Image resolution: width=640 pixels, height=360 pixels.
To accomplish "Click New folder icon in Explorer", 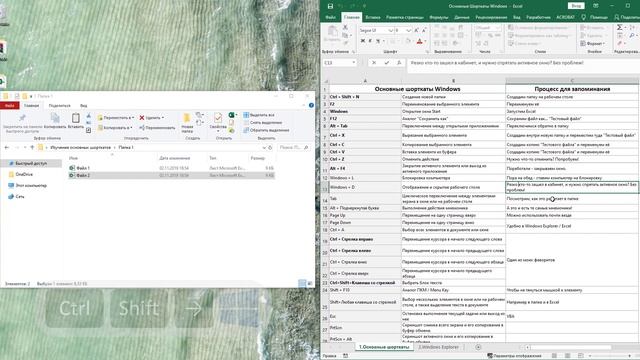I will [187, 118].
